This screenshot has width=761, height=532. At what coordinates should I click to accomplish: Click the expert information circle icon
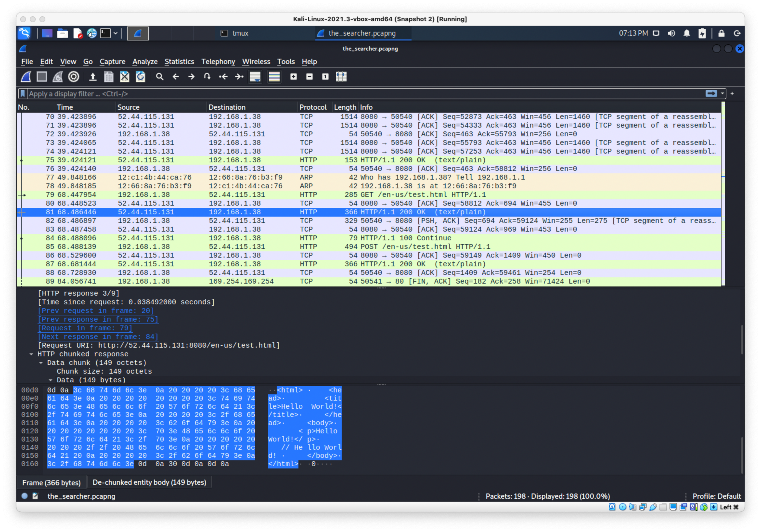click(x=25, y=496)
